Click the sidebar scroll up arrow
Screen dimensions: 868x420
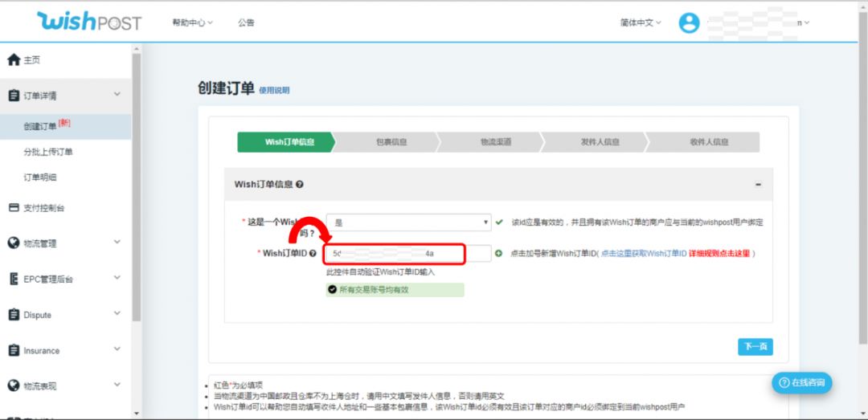point(136,49)
